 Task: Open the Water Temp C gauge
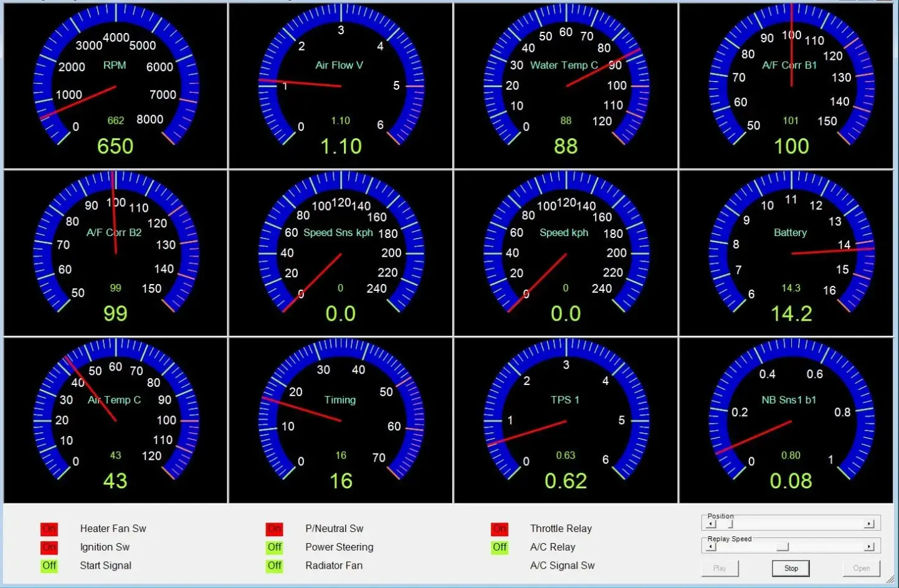point(566,85)
